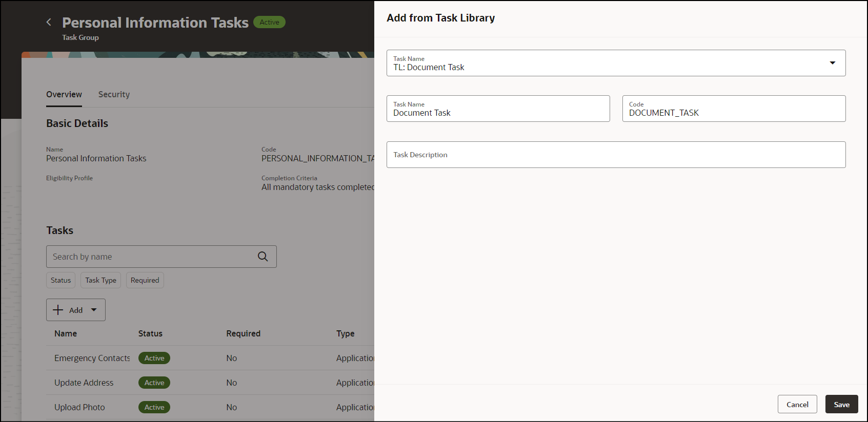
Task: Click the Active badge beside page title
Action: coord(269,22)
